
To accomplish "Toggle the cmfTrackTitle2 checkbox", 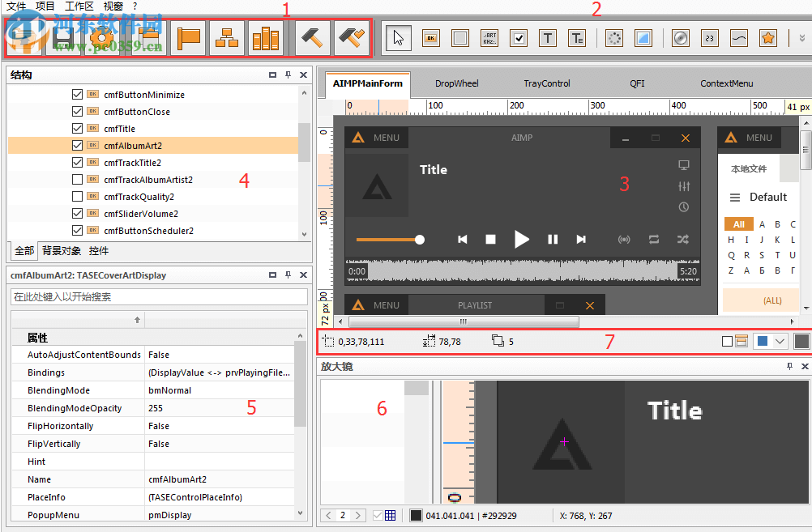I will point(77,163).
